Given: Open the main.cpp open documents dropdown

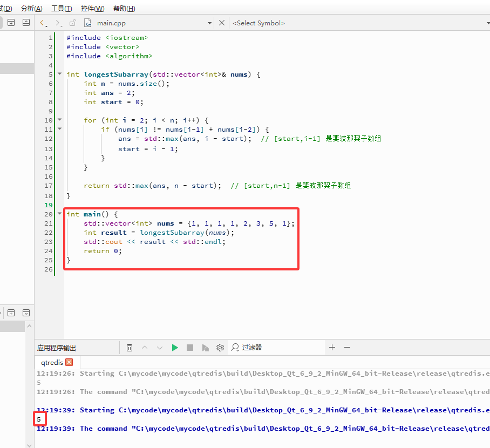Looking at the screenshot, I should pos(209,23).
